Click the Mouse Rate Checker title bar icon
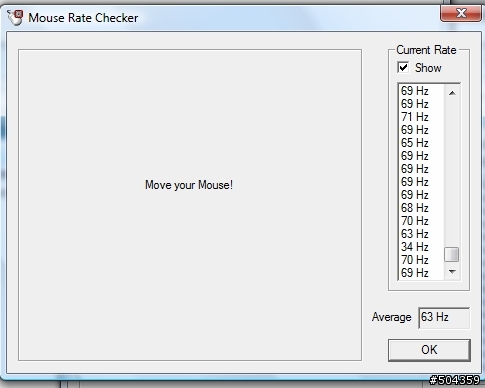The width and height of the screenshot is (485, 388). [x=15, y=17]
